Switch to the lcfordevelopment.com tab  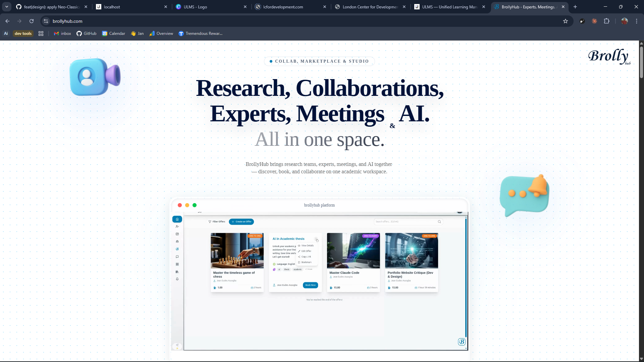click(x=290, y=7)
